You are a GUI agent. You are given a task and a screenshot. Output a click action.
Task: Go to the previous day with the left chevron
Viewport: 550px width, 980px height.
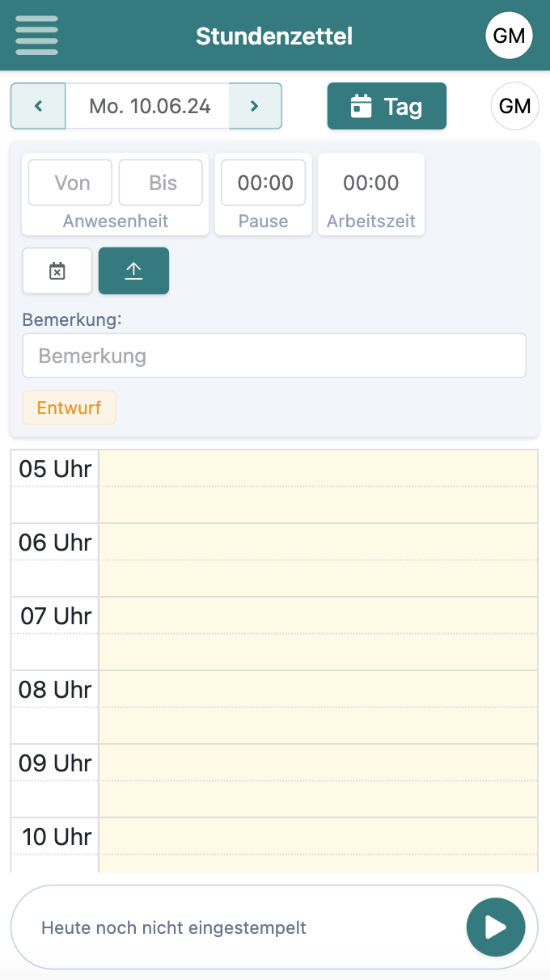click(x=38, y=105)
